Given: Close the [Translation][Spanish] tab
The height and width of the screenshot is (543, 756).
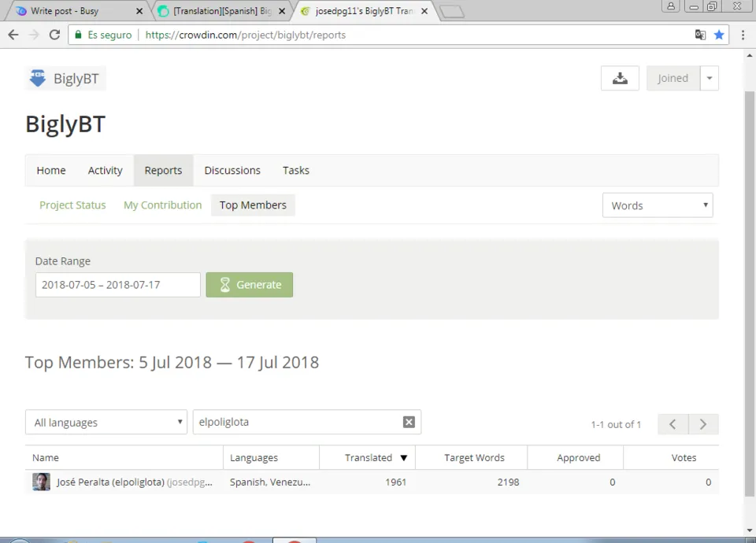Looking at the screenshot, I should [282, 11].
